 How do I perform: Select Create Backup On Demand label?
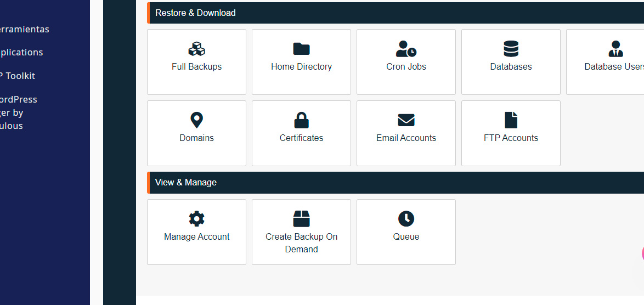302,242
